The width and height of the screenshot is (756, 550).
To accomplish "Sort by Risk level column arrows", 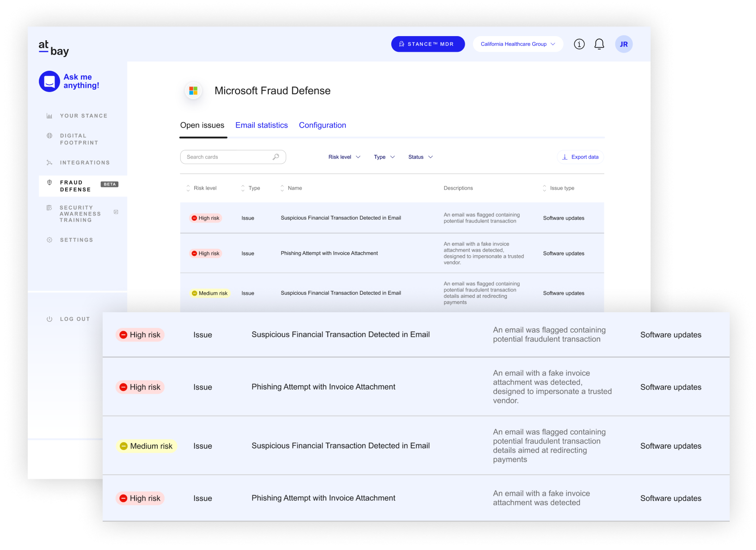I will coord(188,188).
